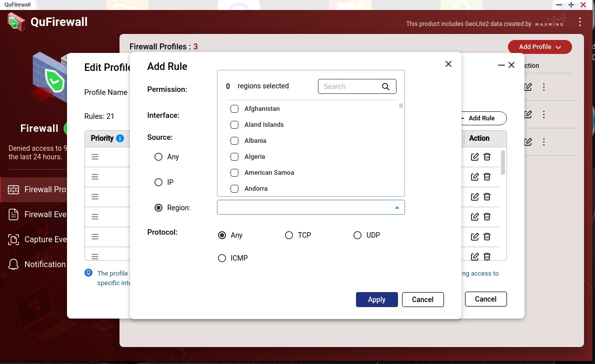Click the Firewall Events sidebar icon
The image size is (595, 364).
(x=14, y=215)
